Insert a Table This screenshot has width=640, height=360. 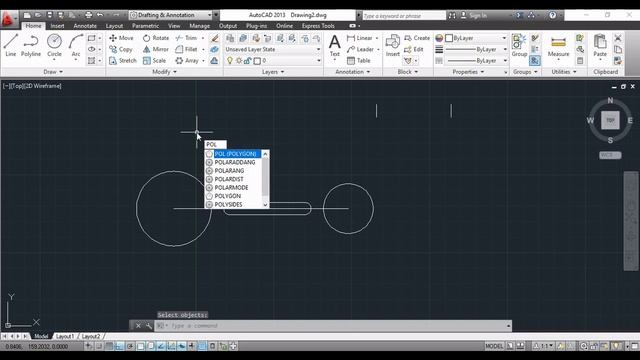point(359,61)
